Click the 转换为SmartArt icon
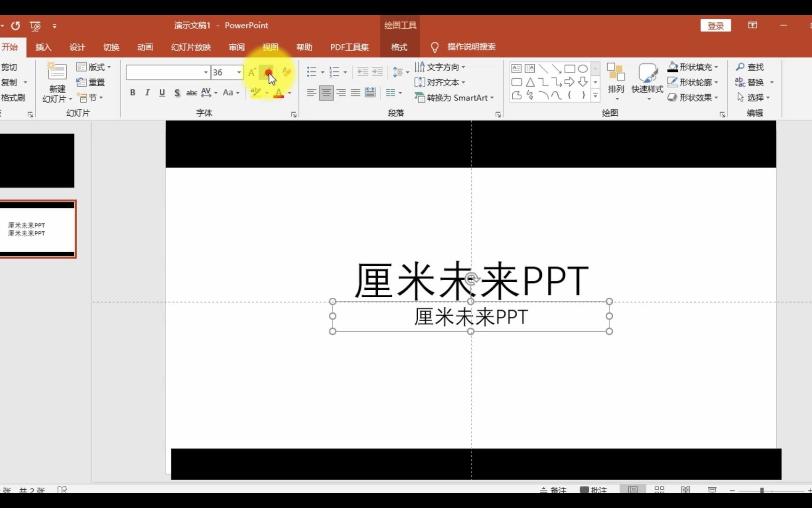Image resolution: width=812 pixels, height=508 pixels. click(x=454, y=97)
